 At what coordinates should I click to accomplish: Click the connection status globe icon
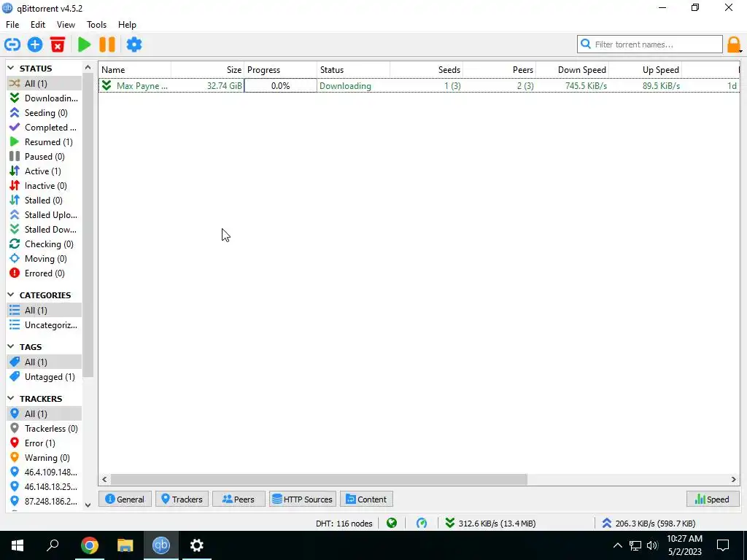tap(392, 524)
